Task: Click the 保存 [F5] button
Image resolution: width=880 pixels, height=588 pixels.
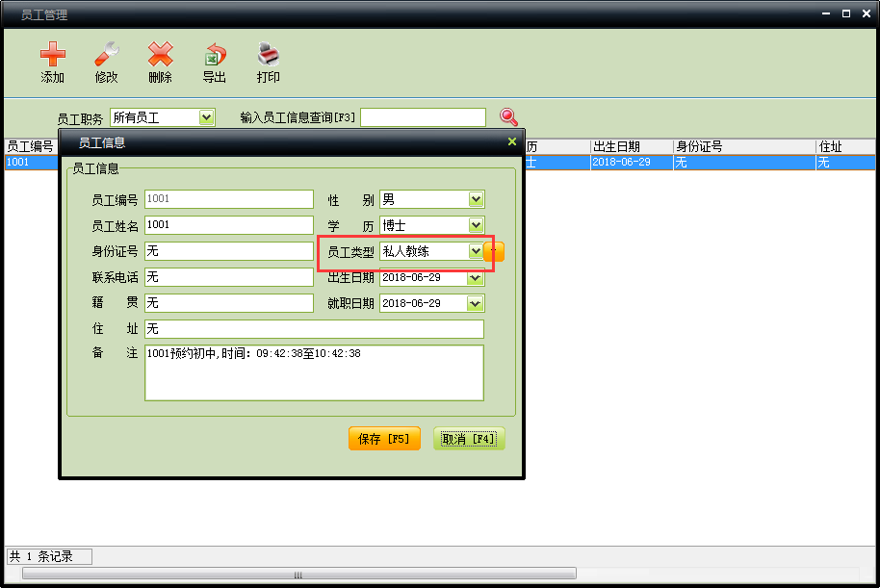Action: (x=384, y=439)
